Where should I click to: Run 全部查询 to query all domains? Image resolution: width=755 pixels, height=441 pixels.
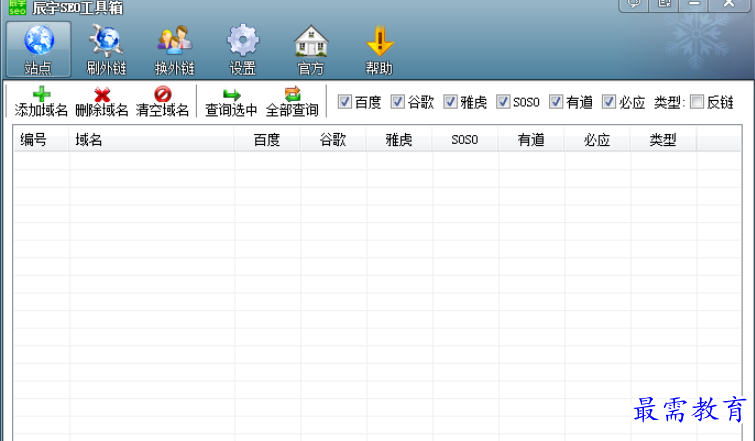[x=292, y=102]
